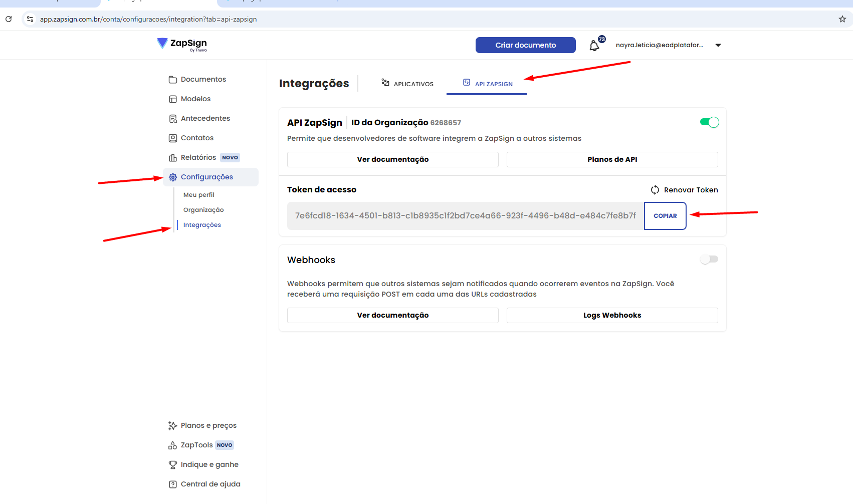Bookmark this page with star icon
Screen dimensions: 853x504
(x=842, y=19)
